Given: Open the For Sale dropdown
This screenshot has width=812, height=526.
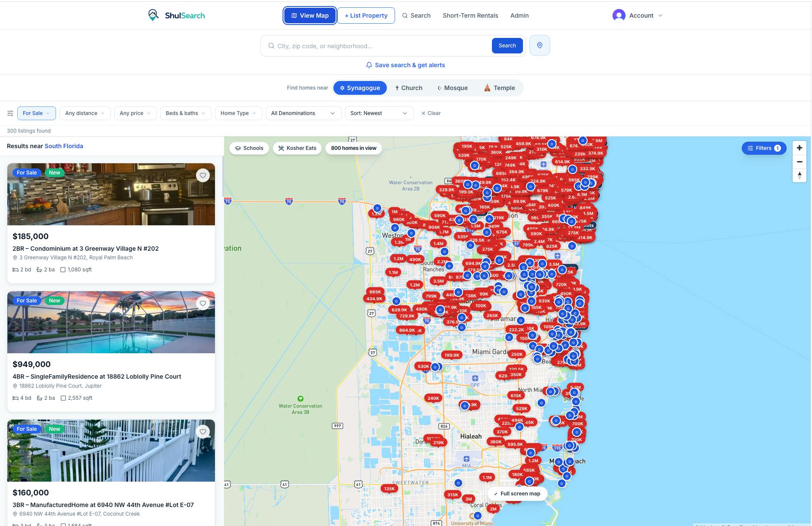Looking at the screenshot, I should pyautogui.click(x=37, y=113).
